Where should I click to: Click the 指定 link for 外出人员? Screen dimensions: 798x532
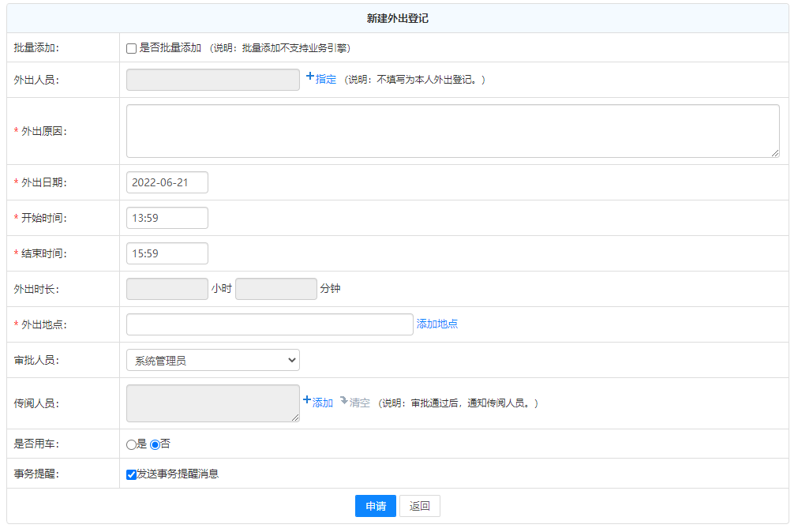[x=326, y=80]
